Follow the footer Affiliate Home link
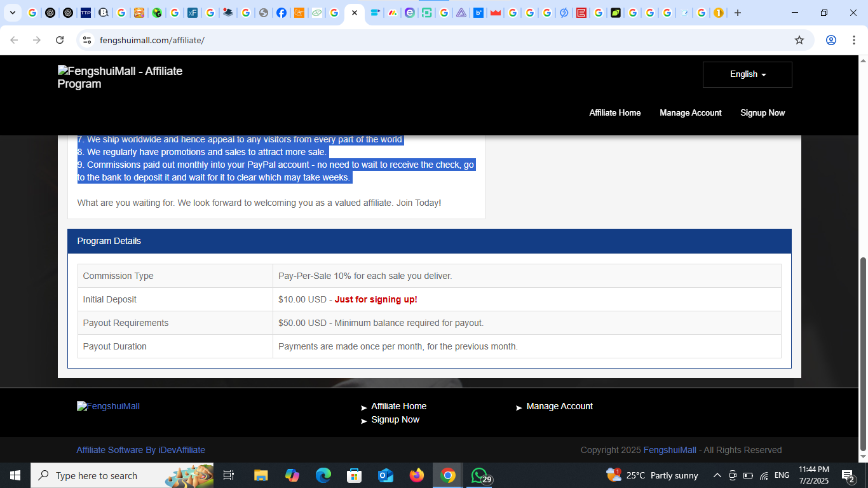This screenshot has width=868, height=488. [398, 406]
